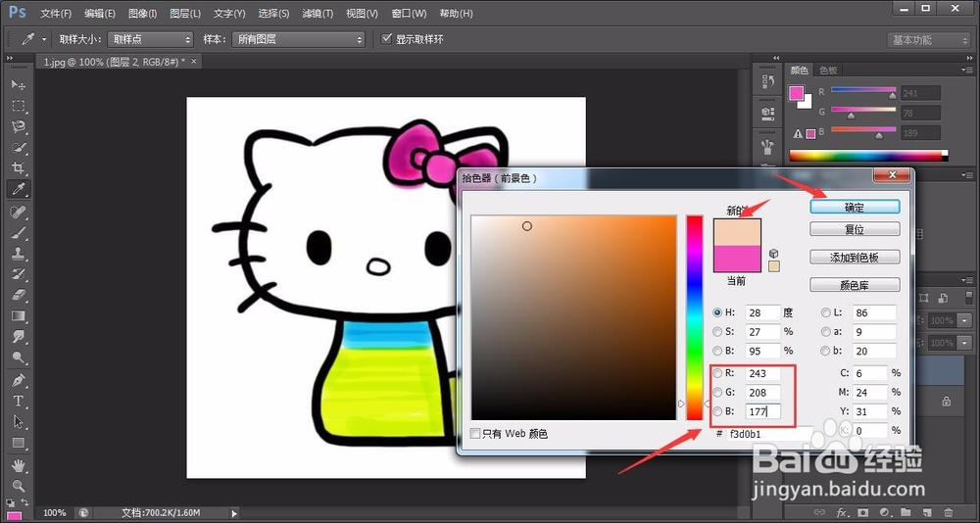Select the Pen tool
The height and width of the screenshot is (523, 980).
tap(18, 380)
